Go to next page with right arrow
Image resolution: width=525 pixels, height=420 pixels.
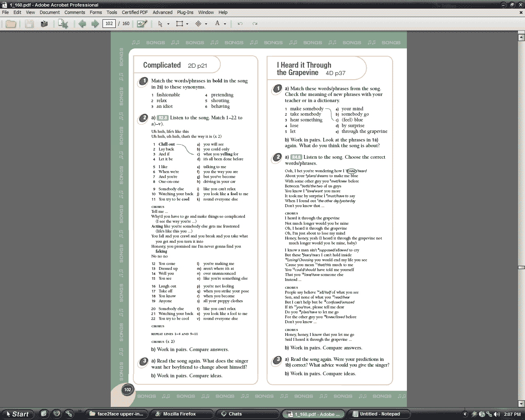pyautogui.click(x=95, y=24)
